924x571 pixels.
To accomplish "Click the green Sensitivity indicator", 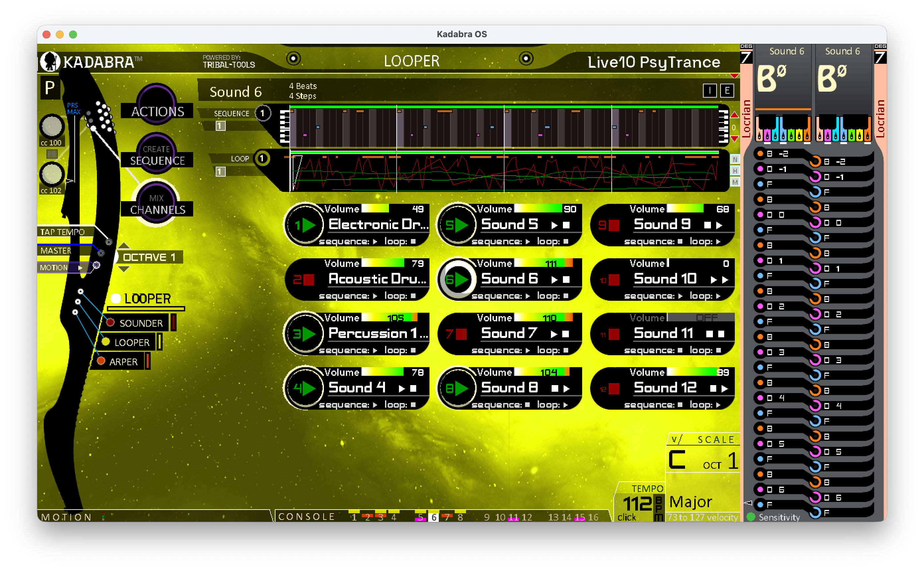I will pos(750,517).
